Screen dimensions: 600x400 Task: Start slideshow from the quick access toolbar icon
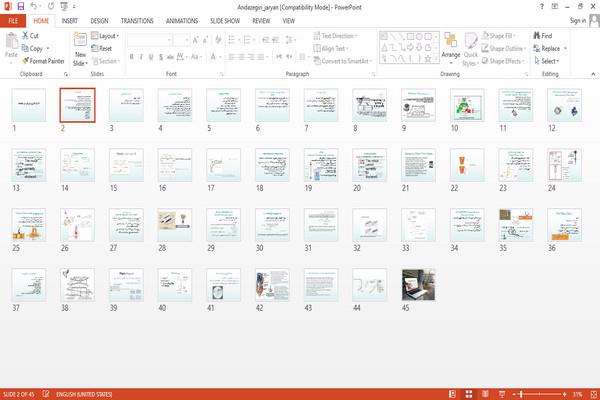[x=64, y=6]
